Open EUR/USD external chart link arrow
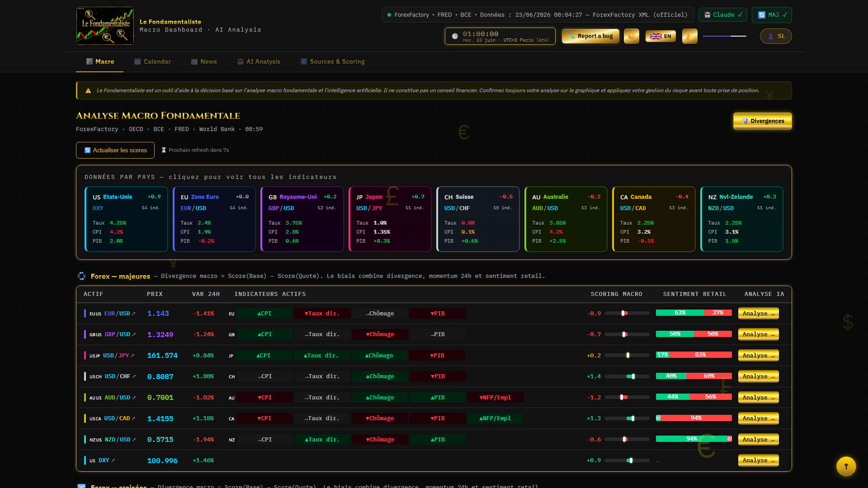This screenshot has height=488, width=868. (x=134, y=314)
